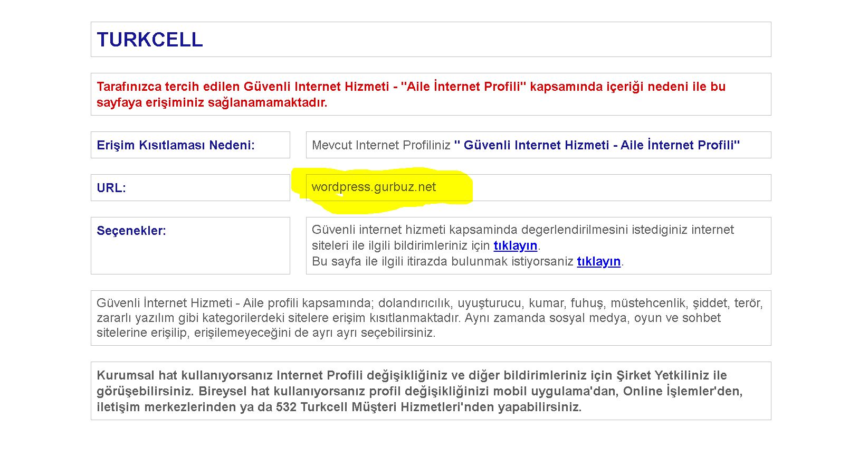Click the blocked URL wordpress.gurbuz.net

[374, 187]
